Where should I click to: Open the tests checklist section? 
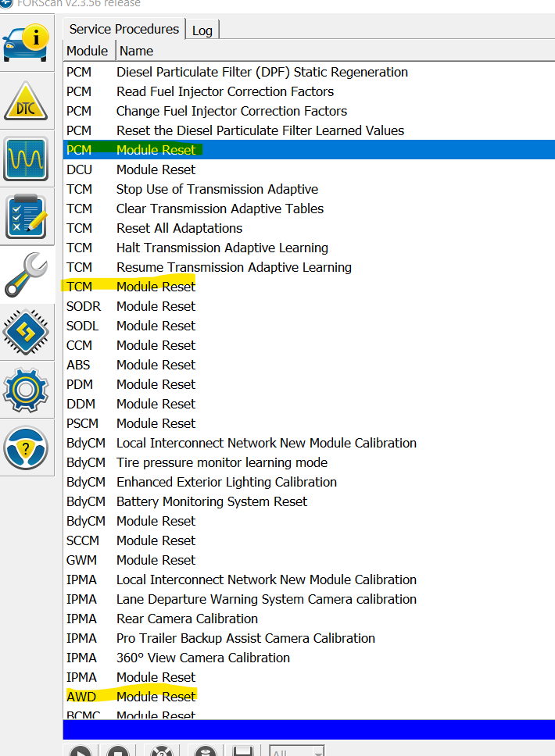pos(26,216)
